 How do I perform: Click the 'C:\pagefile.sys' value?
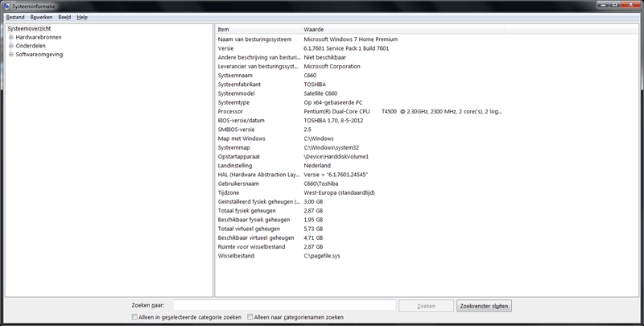[321, 256]
